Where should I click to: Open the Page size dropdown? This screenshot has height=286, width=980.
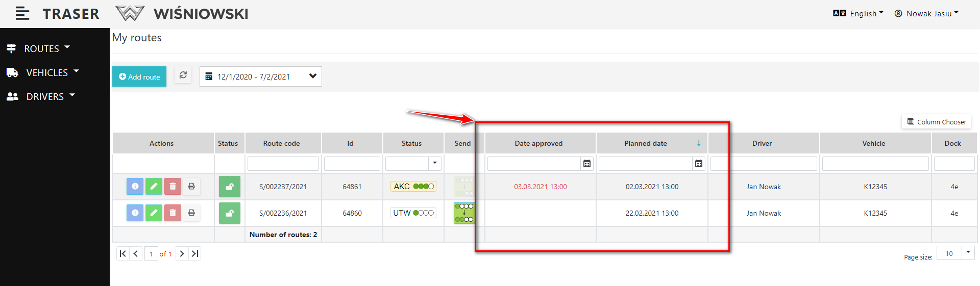point(968,253)
